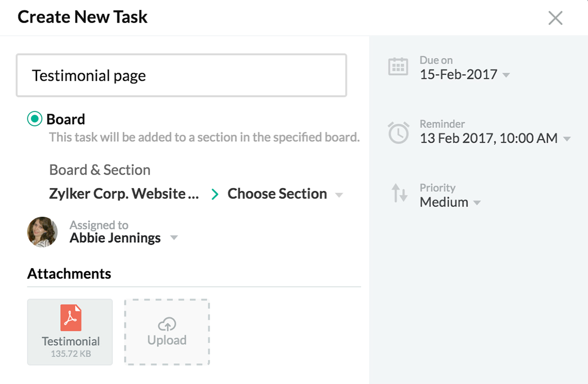Screen dimensions: 588x384
Task: Click the calendar icon beside Due on
Action: [x=398, y=67]
